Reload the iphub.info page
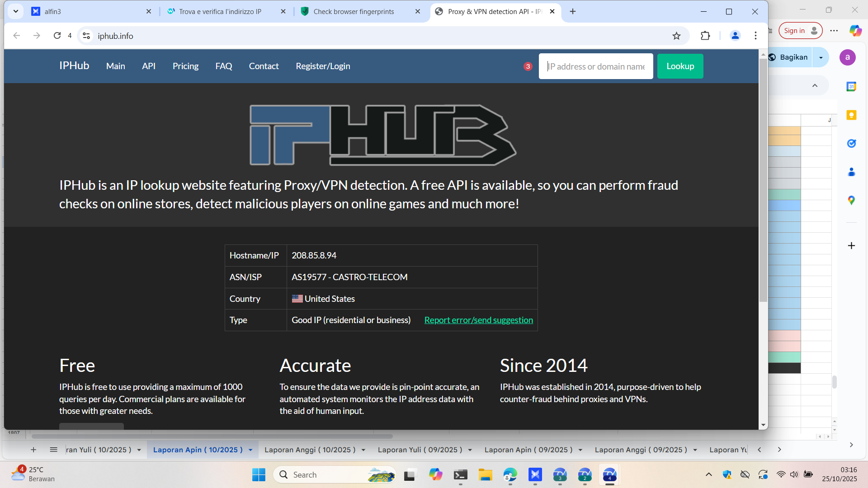 click(57, 36)
